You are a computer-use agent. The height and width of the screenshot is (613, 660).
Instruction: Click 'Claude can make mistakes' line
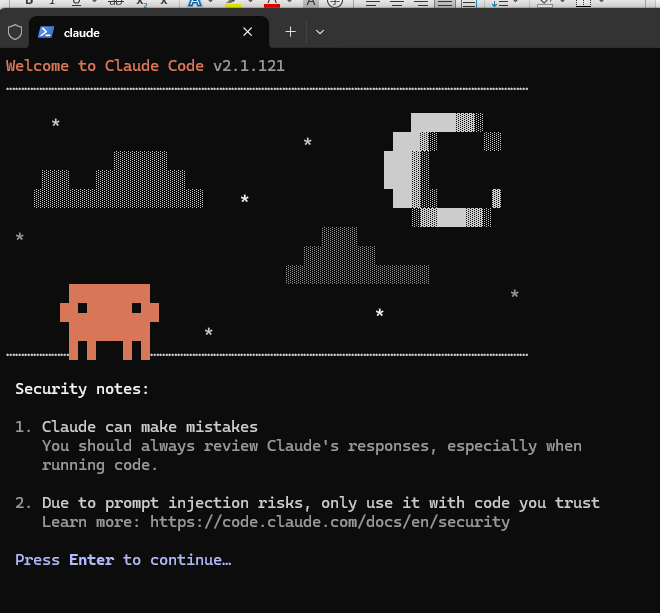149,427
